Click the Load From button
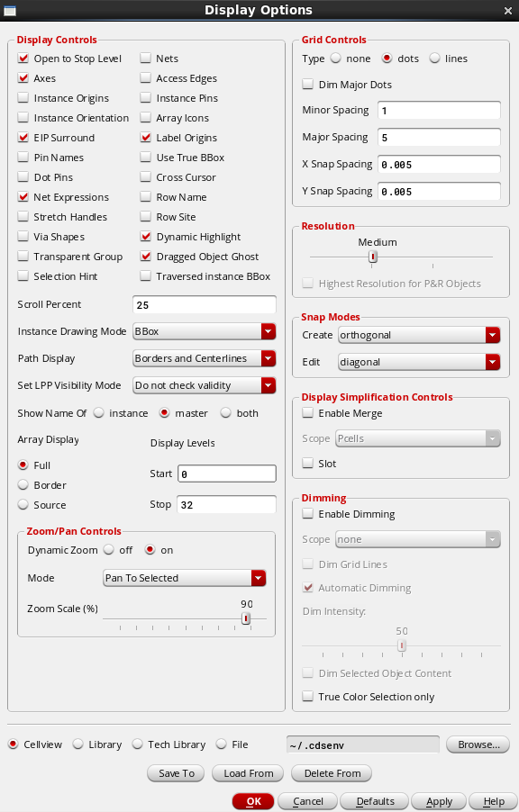Screen dimensions: 519x812 [249, 773]
